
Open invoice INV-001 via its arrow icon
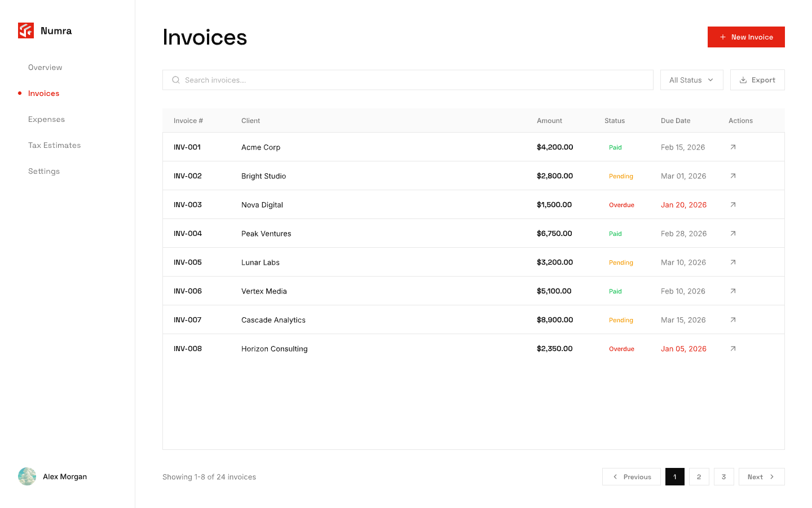coord(733,147)
